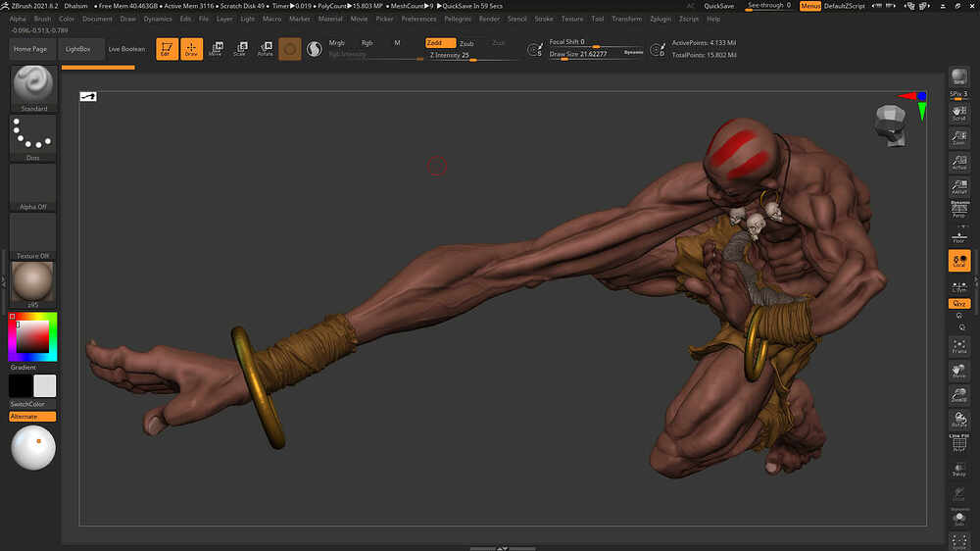Pick a color in the color square
980x551 pixels.
point(32,336)
